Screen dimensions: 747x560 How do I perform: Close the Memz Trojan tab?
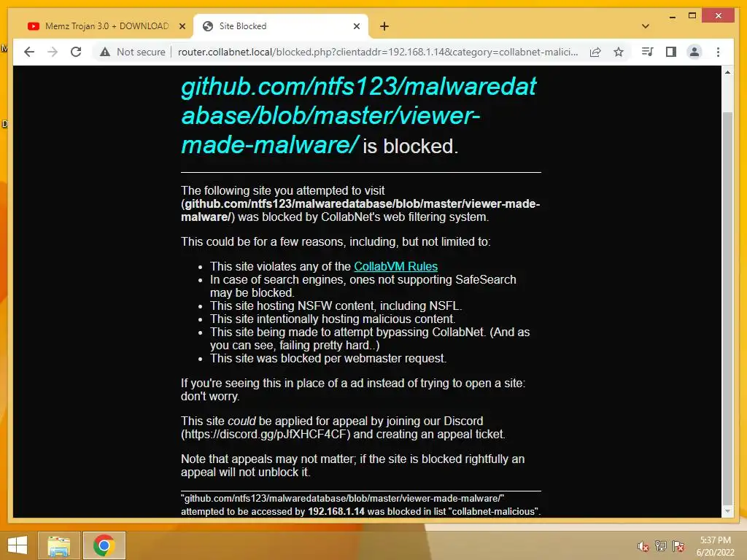coord(182,26)
